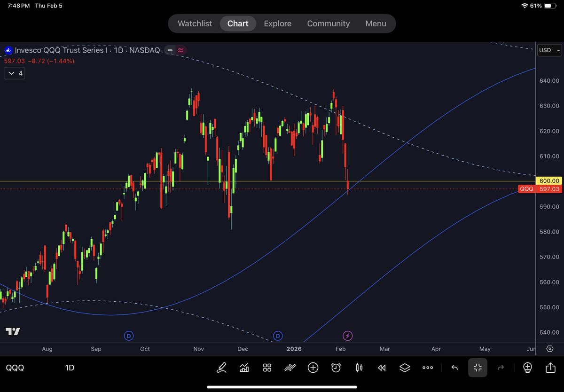Open the chart layout grid icon
Screen dimensions: 564x392
tap(267, 368)
